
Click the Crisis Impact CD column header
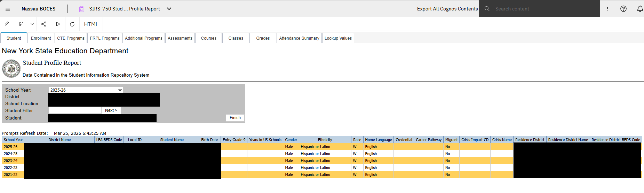[x=475, y=140]
